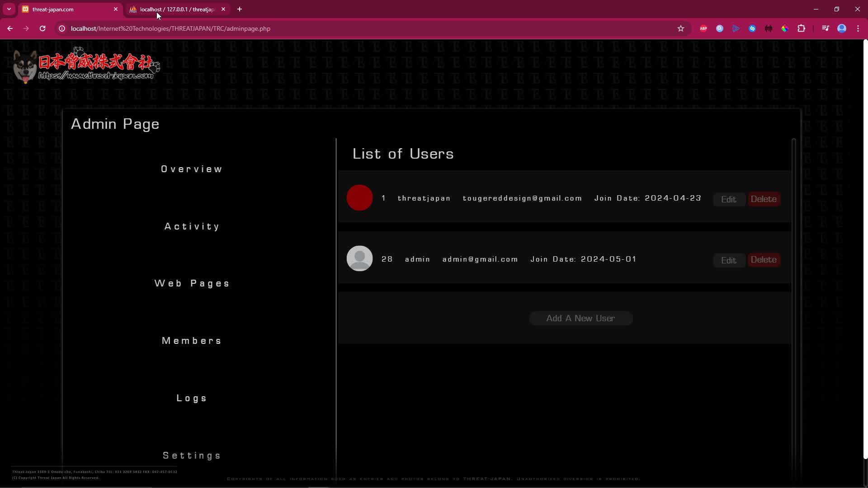Viewport: 868px width, 488px height.
Task: Open the browser profile avatar
Action: [842, 28]
